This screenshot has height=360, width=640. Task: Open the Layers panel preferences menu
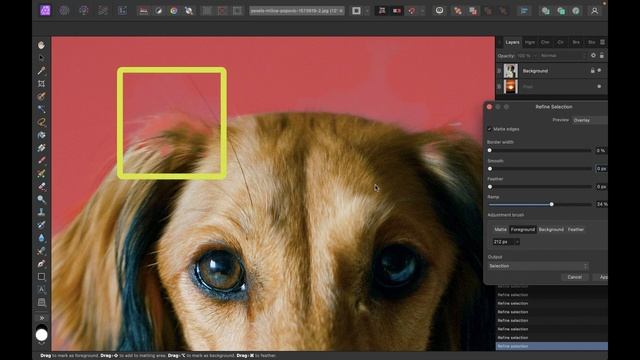coord(602,42)
